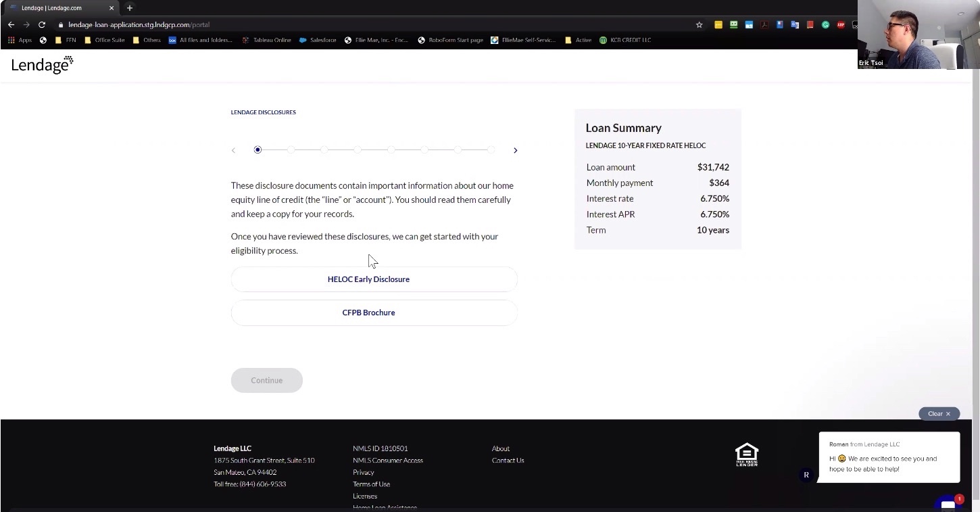The width and height of the screenshot is (980, 512).
Task: Open the Terms of Use footer link
Action: pyautogui.click(x=371, y=484)
